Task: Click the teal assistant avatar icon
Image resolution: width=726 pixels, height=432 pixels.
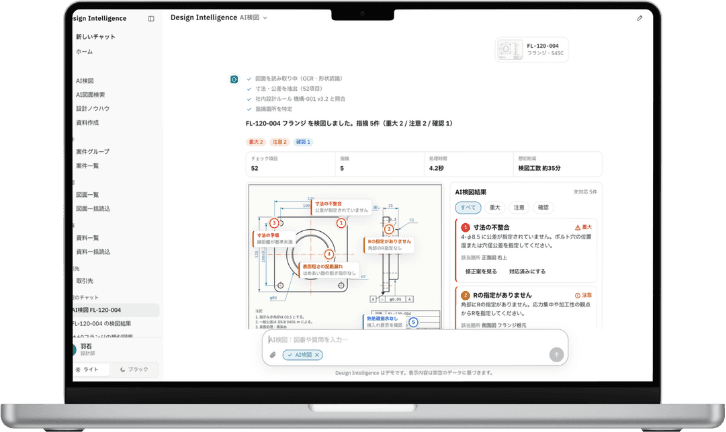Action: pyautogui.click(x=234, y=79)
